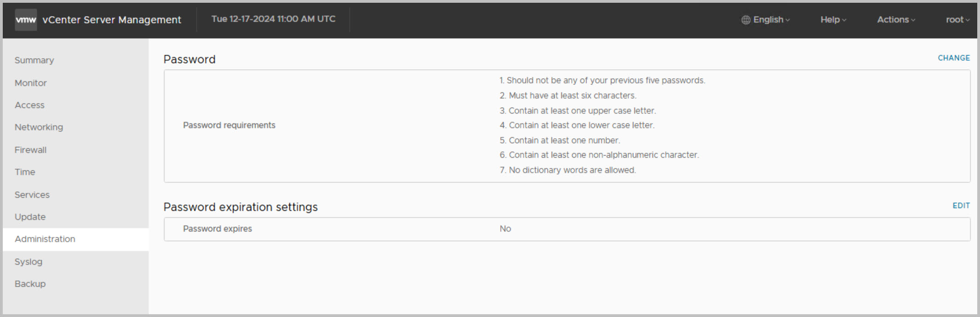Expand the Help menu
The height and width of the screenshot is (317, 980).
coord(833,20)
